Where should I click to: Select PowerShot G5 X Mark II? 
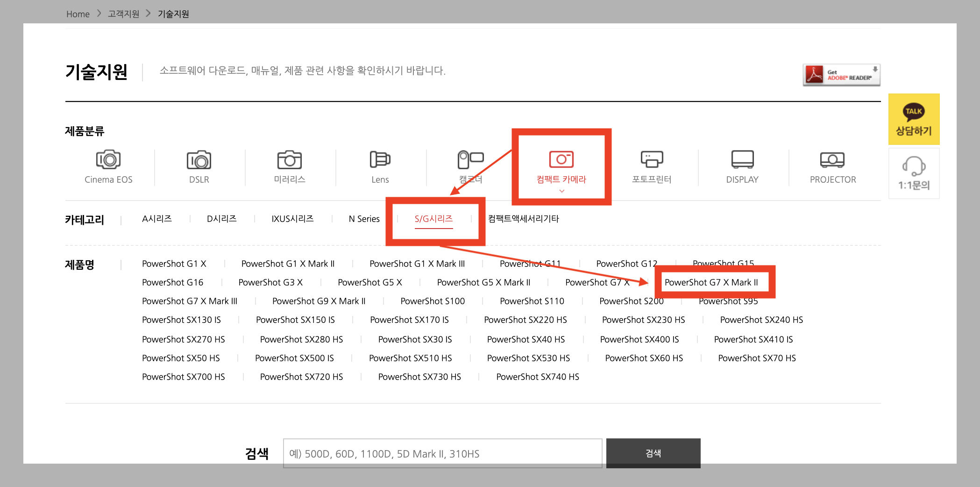(484, 282)
